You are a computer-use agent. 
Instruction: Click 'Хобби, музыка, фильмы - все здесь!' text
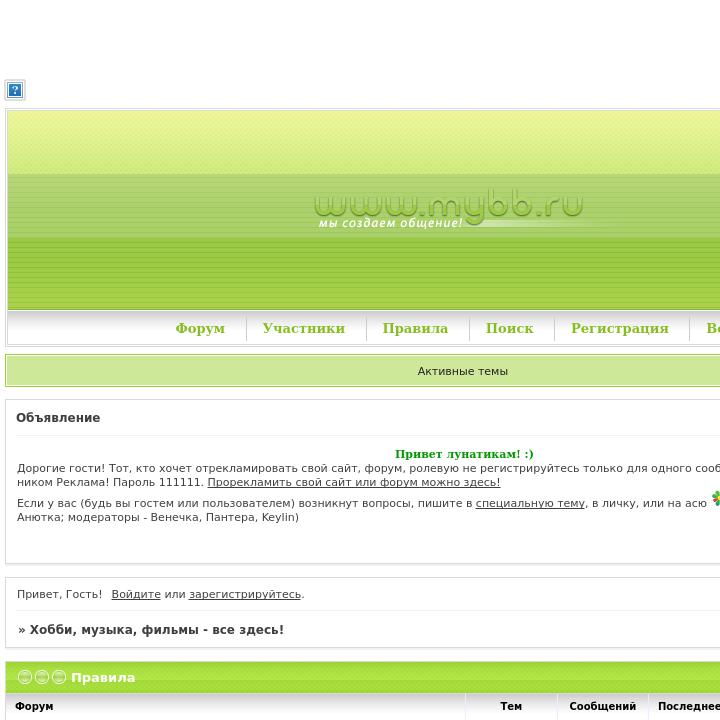coord(157,630)
